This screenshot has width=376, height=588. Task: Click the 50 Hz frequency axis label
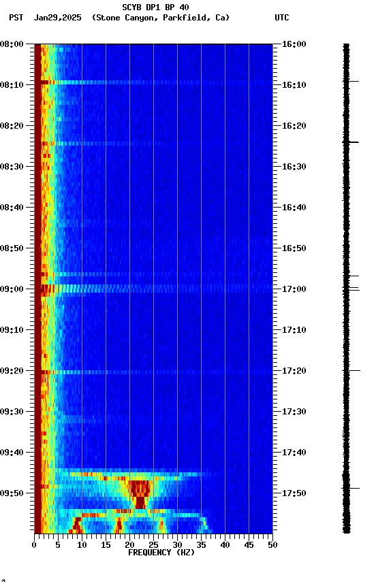272,545
